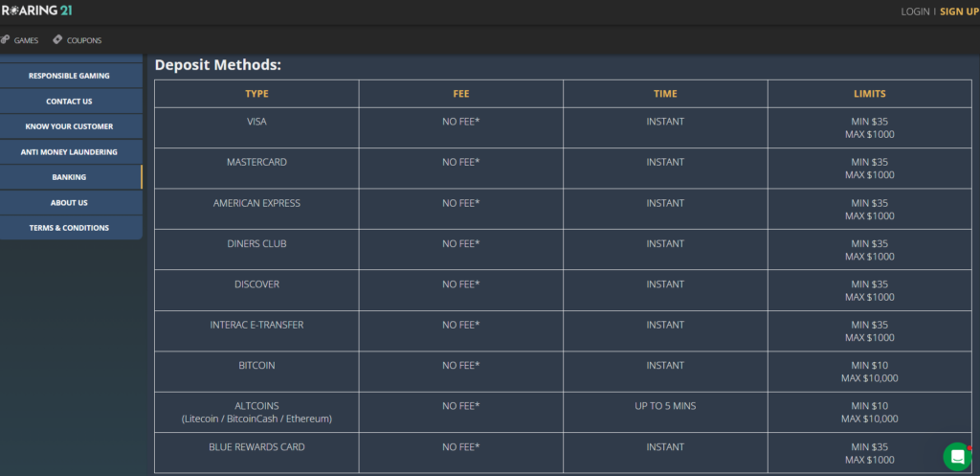The height and width of the screenshot is (476, 980).
Task: Go to the Contact Us section
Action: pyautogui.click(x=71, y=102)
